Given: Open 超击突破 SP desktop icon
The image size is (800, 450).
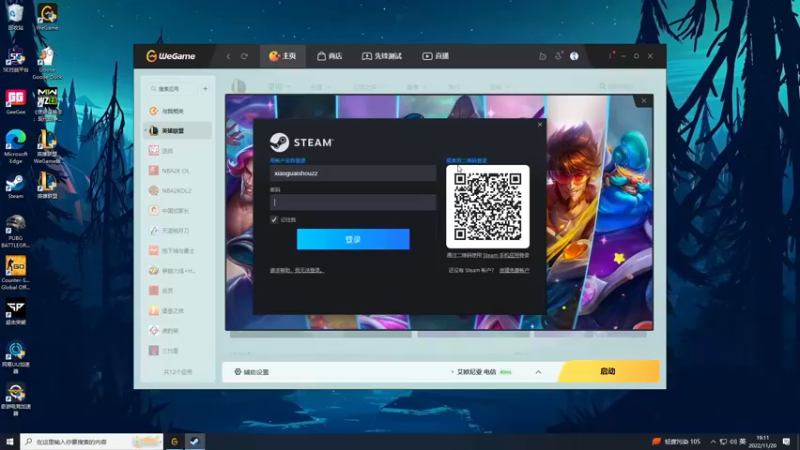Looking at the screenshot, I should click(15, 312).
